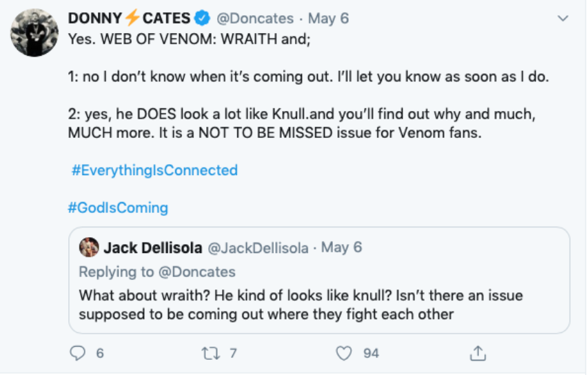Viewport: 588px width, 375px height.
Task: Open the #GodIsComing hashtag
Action: point(117,207)
